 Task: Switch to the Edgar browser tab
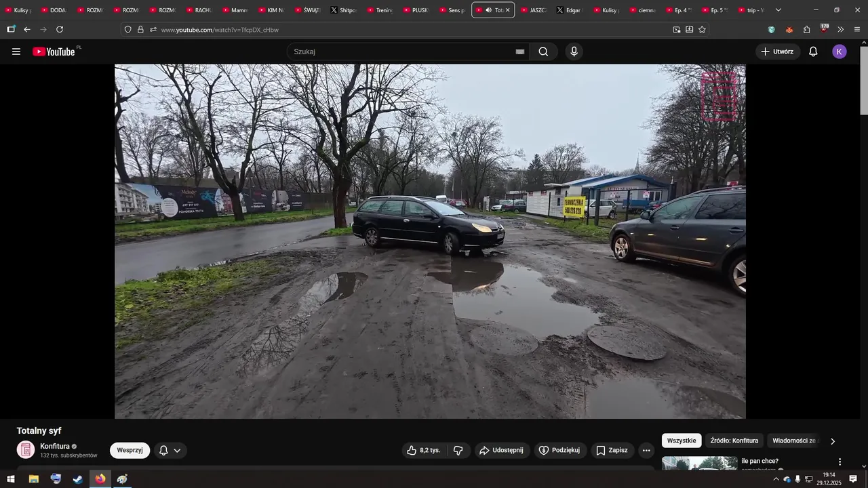pos(570,10)
